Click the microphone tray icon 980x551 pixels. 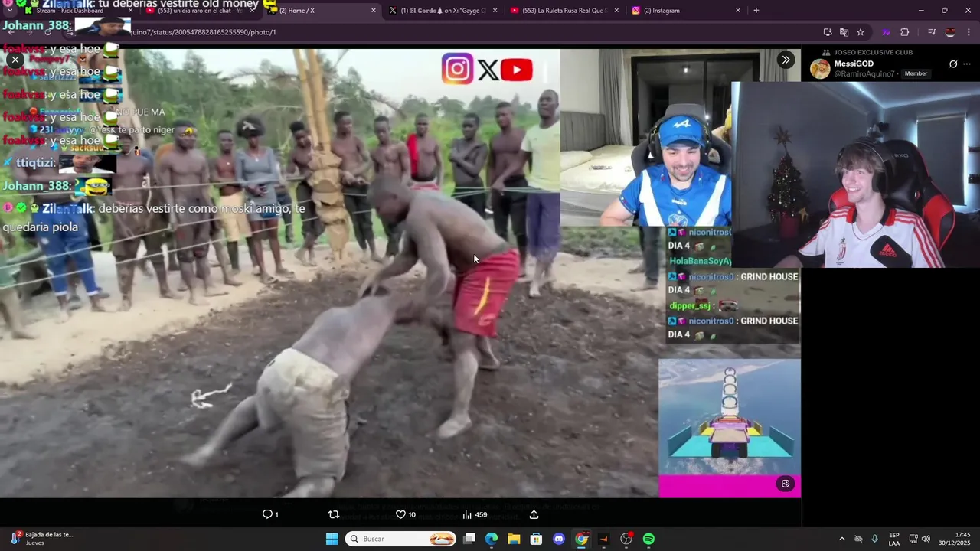(x=874, y=539)
